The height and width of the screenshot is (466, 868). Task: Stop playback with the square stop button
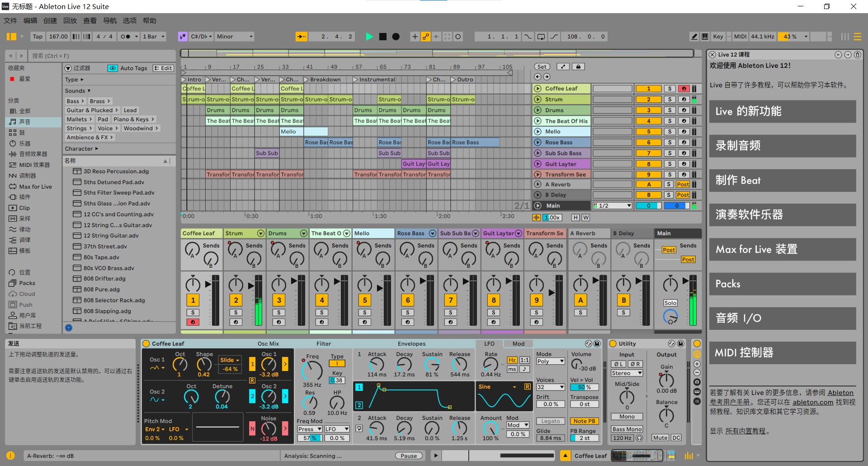point(383,37)
